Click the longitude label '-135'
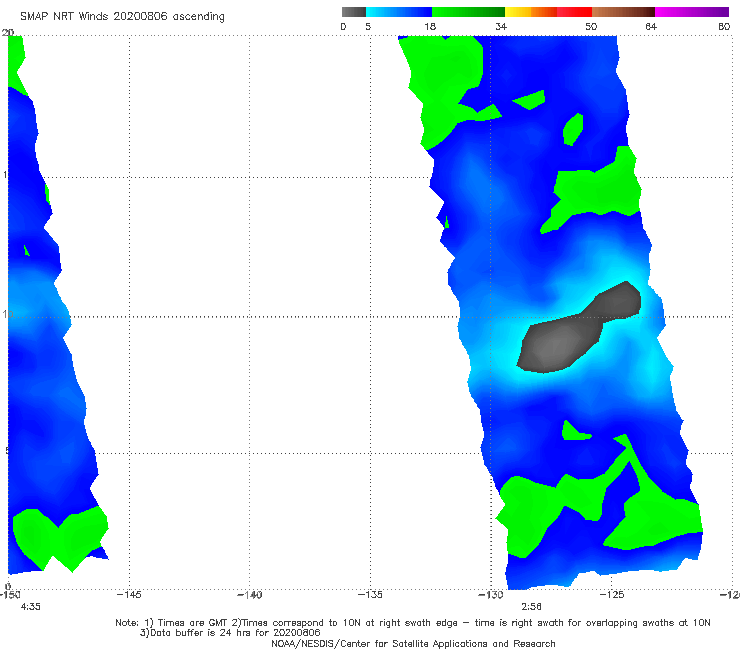The image size is (740, 650). [370, 595]
